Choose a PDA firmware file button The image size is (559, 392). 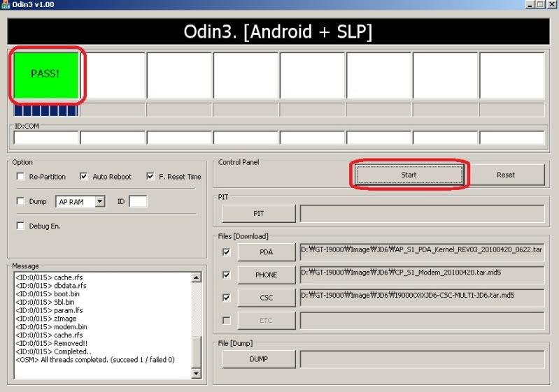tap(267, 252)
